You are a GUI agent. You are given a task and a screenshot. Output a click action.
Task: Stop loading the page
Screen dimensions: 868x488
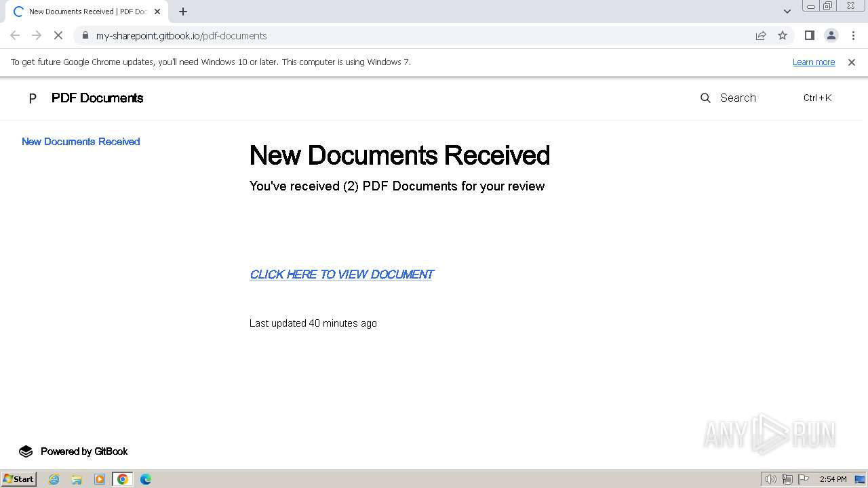tap(58, 35)
